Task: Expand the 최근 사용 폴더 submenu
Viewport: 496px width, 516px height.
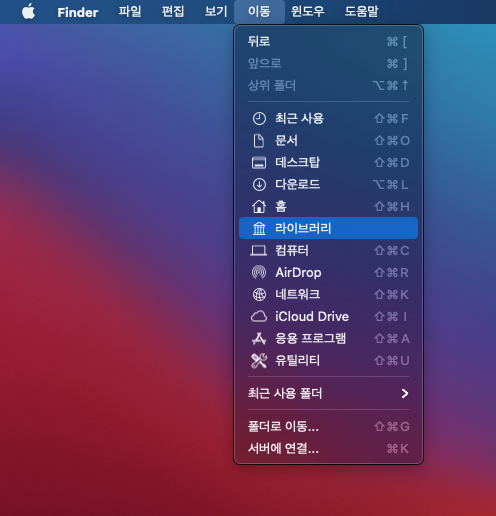Action: click(x=328, y=394)
